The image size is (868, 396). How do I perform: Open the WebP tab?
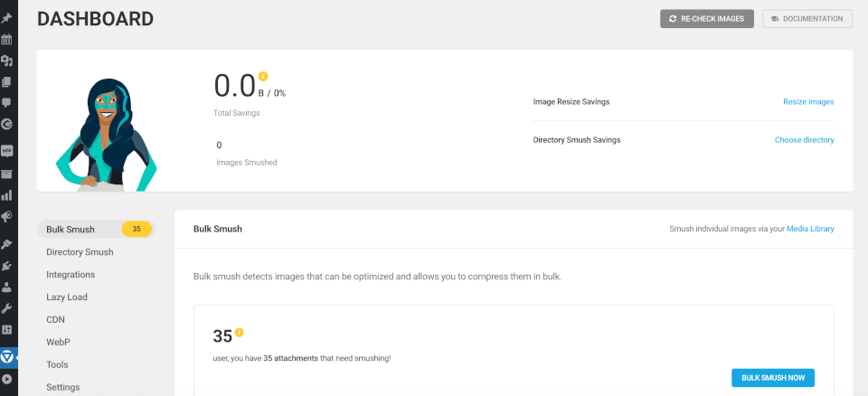58,343
